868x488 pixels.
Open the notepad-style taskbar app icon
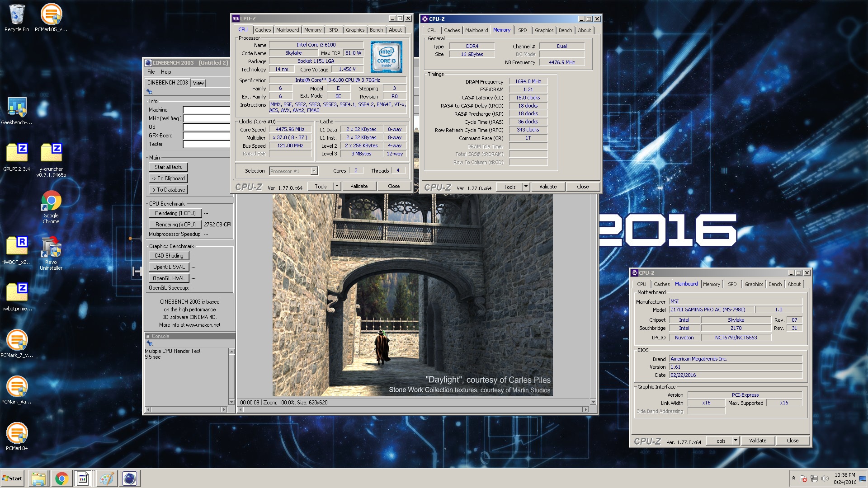[83, 479]
